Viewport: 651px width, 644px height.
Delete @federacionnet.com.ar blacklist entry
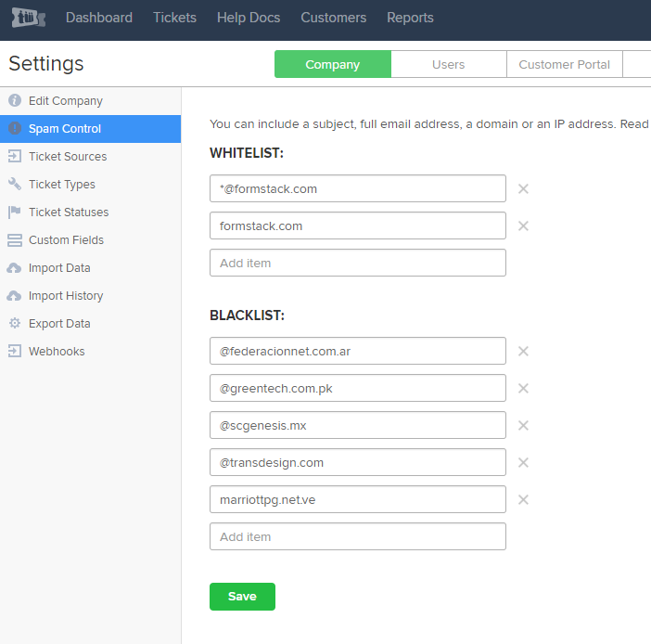pyautogui.click(x=523, y=351)
